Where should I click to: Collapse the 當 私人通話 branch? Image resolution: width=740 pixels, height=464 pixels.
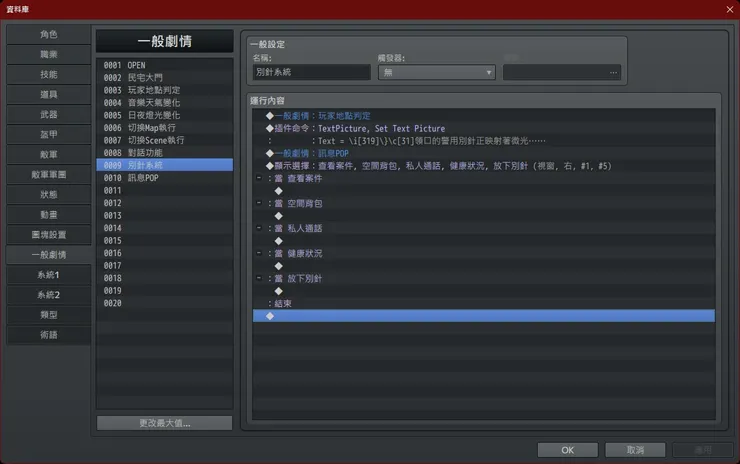(x=259, y=228)
